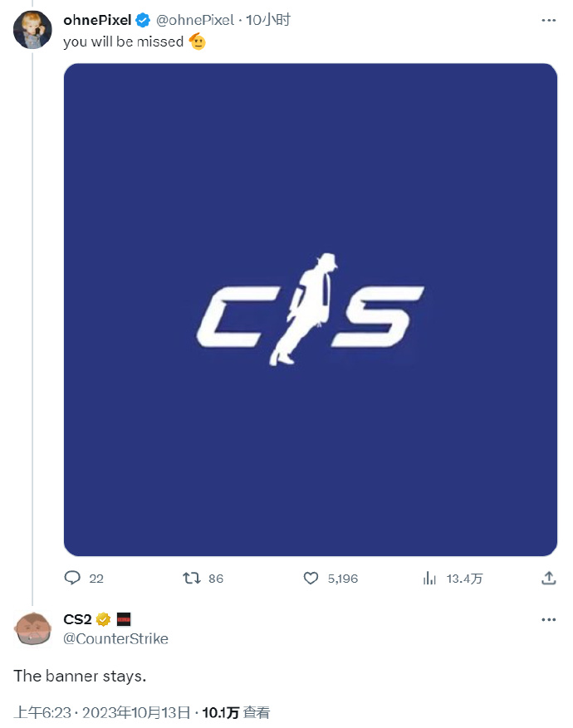Open ohnePixel's profile avatar
The height and width of the screenshot is (728, 573).
33,32
